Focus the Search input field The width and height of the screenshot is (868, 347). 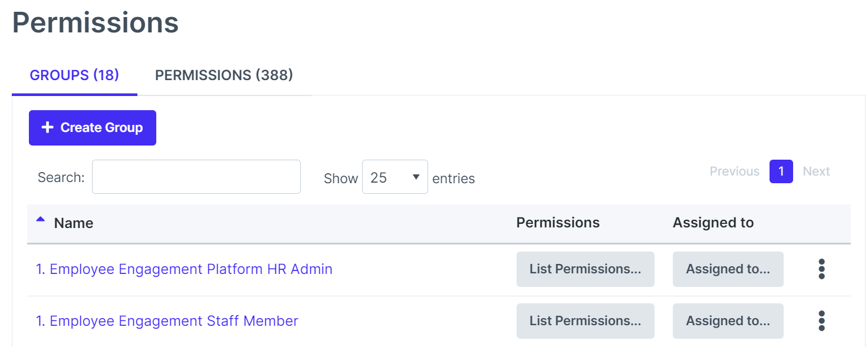[196, 177]
